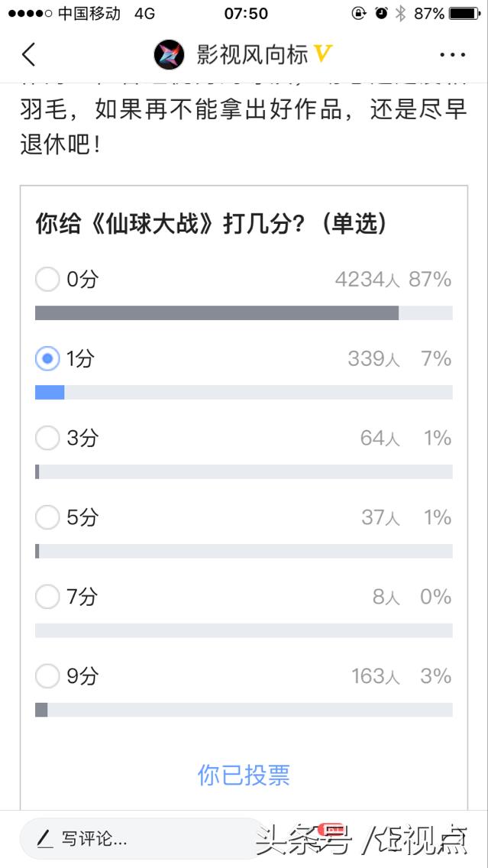Tap the 0分 87% result bar
This screenshot has height=868, width=488.
(217, 313)
